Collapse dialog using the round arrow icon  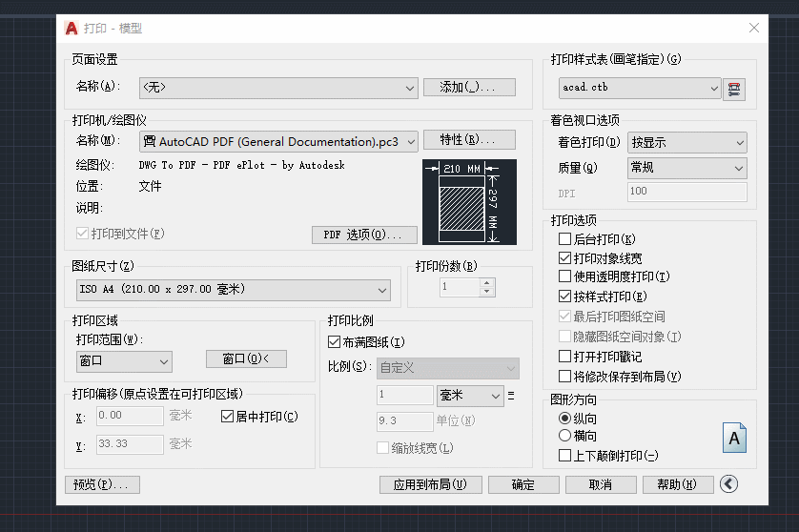point(729,484)
